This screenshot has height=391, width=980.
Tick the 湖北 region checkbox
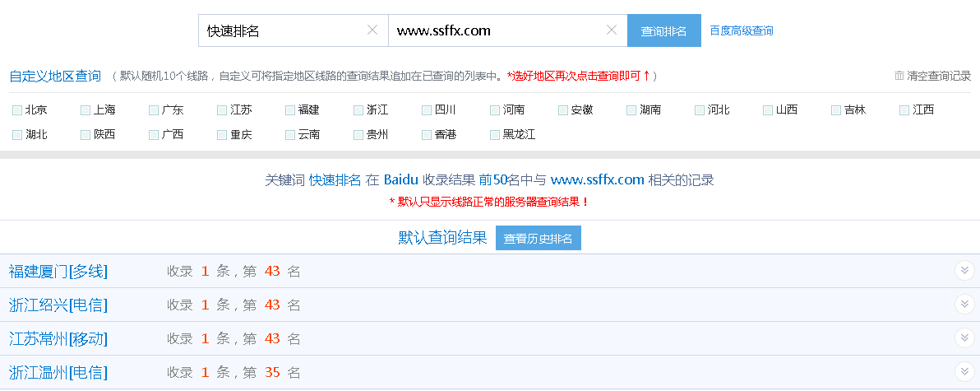pyautogui.click(x=17, y=135)
